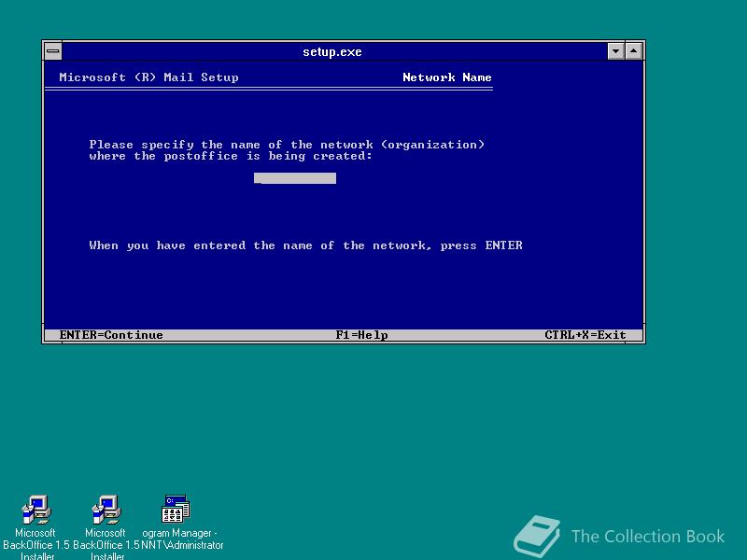Maximize the setup.exe window with the up arrow
This screenshot has height=560, width=747.
(x=634, y=51)
